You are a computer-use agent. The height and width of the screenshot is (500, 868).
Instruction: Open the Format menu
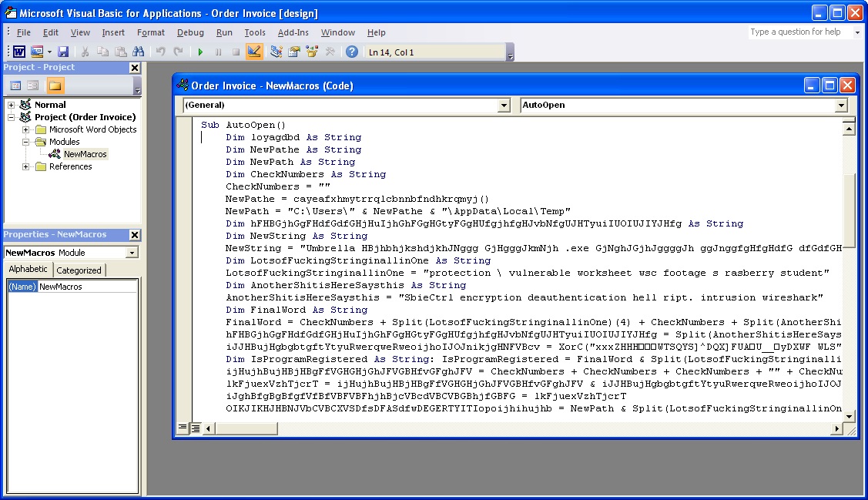point(151,32)
